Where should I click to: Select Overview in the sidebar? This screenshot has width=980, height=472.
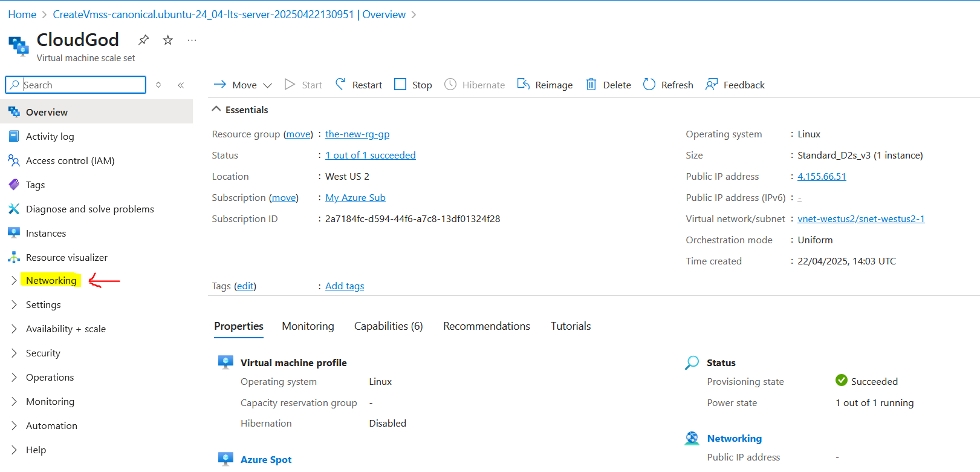(x=97, y=112)
